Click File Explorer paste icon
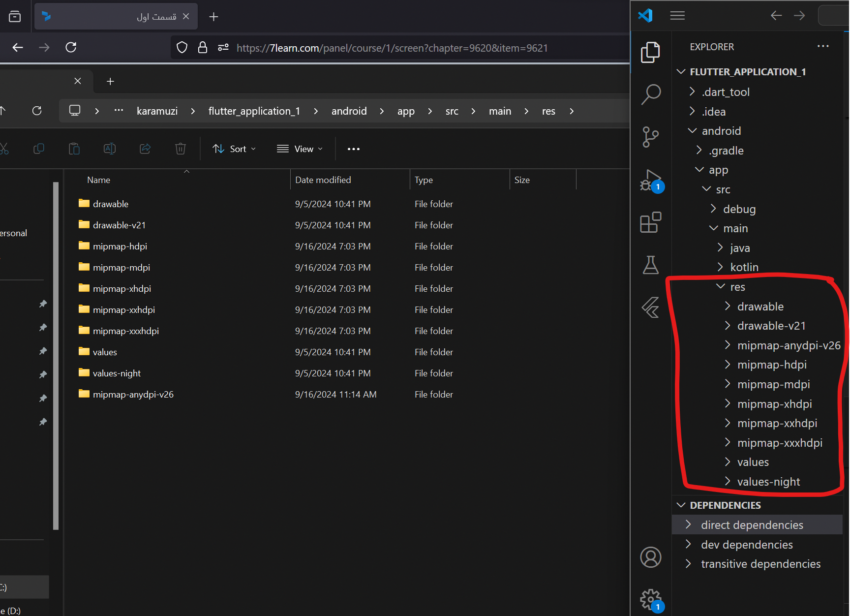850x616 pixels. click(x=74, y=149)
